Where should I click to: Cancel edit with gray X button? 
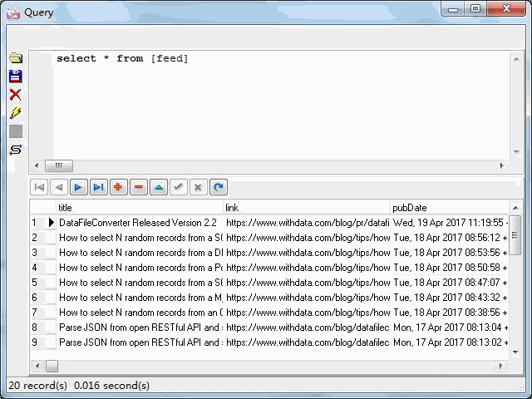coord(199,187)
